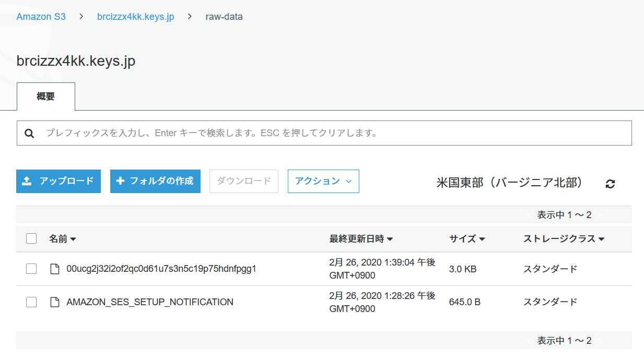Go to previous page using bottom pagination arrow
This screenshot has width=644, height=360.
tap(529, 341)
